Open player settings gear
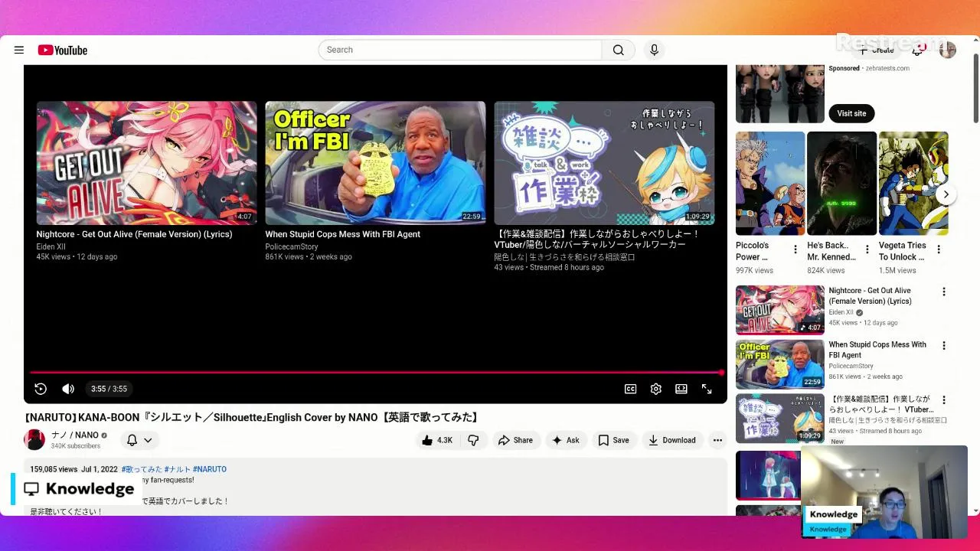This screenshot has width=980, height=551. [x=655, y=389]
